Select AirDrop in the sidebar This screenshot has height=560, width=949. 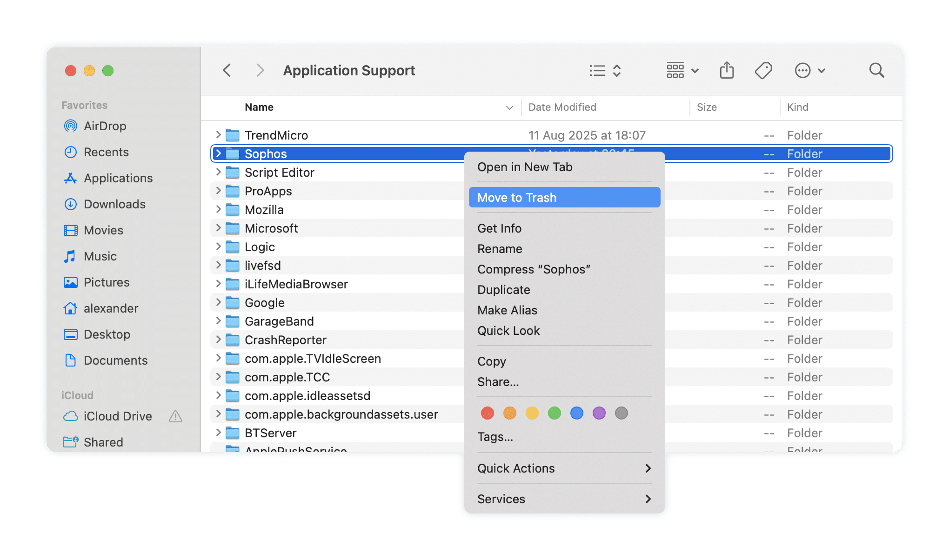click(105, 126)
